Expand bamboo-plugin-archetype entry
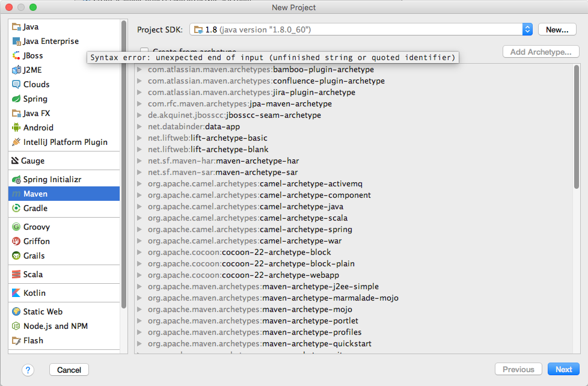588x386 pixels. tap(139, 69)
